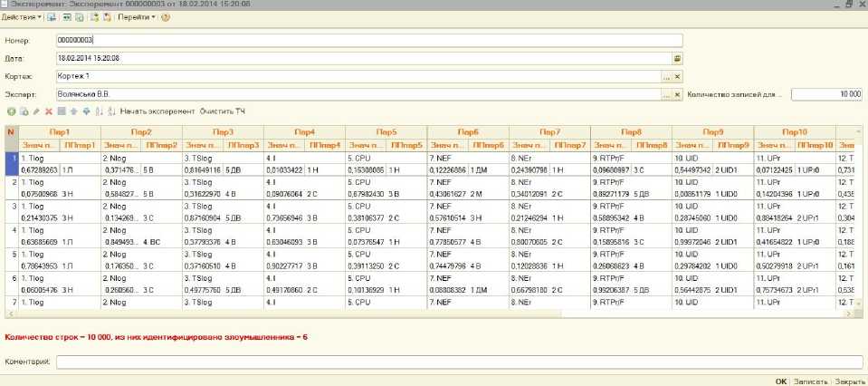Select cell value 0,57610514

point(448,218)
